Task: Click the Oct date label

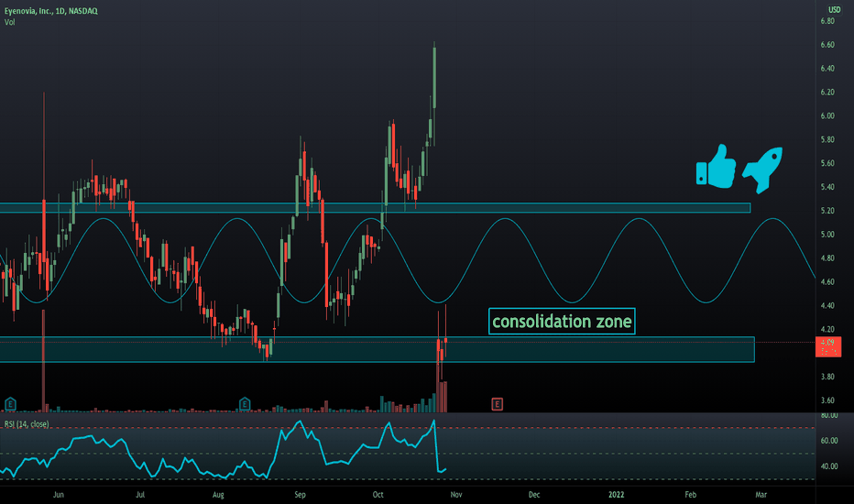Action: [x=378, y=495]
